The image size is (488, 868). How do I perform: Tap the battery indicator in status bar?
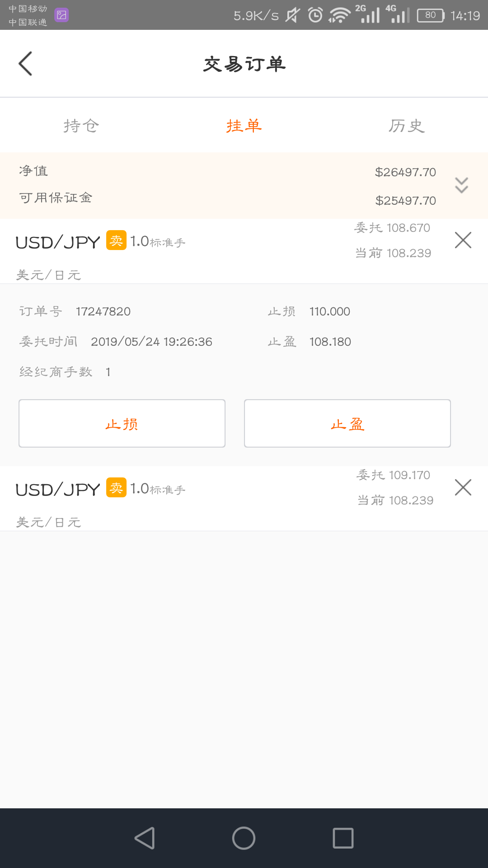pos(431,15)
